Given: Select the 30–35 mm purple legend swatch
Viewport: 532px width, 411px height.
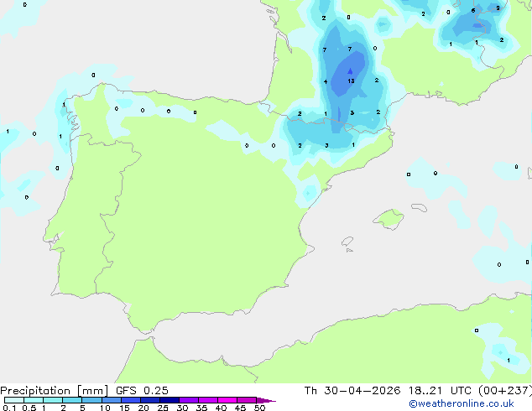Looking at the screenshot, I should point(189,400).
